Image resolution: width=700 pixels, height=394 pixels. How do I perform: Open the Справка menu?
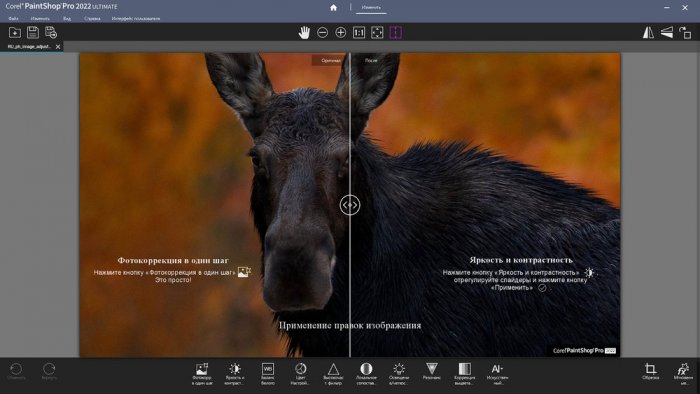(x=92, y=19)
